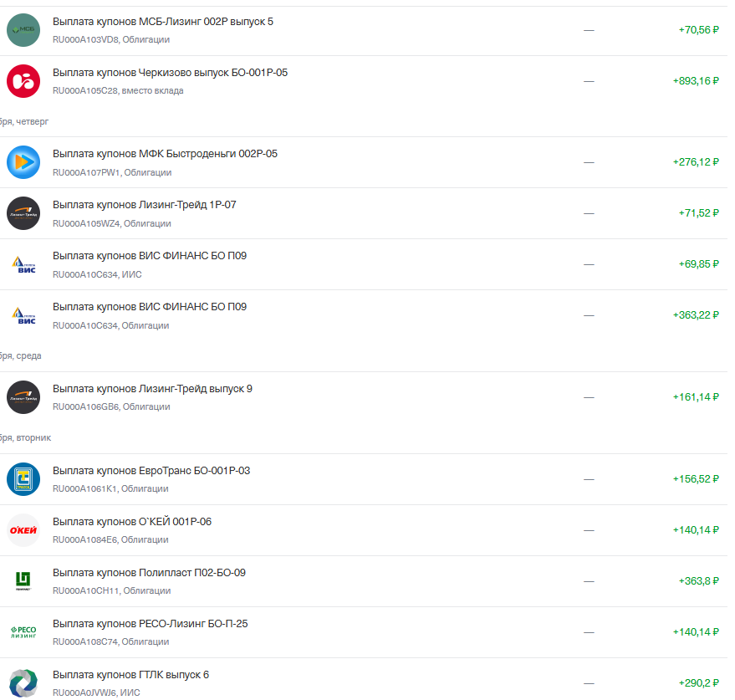Click the МСБ-Лизинг green logo icon
Screen dimensions: 735x700
(x=23, y=30)
